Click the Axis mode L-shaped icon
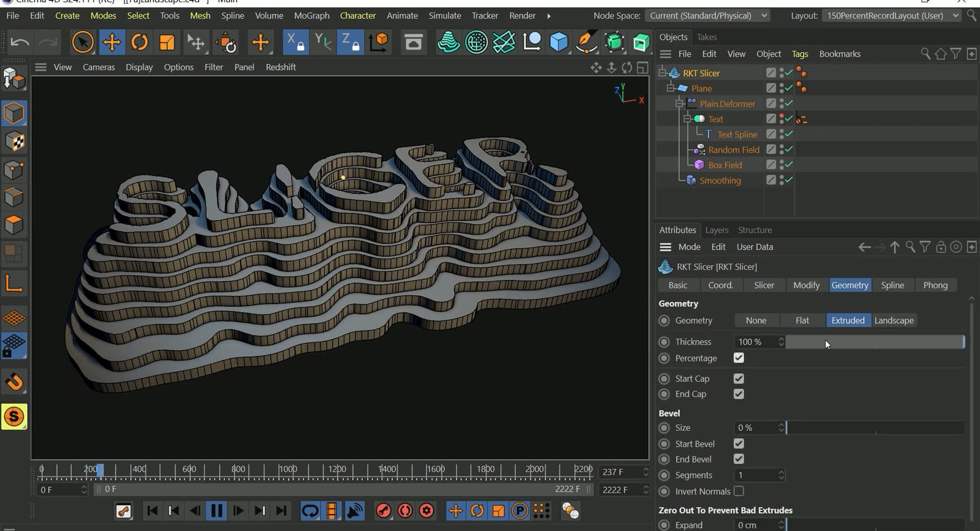Viewport: 980px width, 531px height. click(x=14, y=284)
